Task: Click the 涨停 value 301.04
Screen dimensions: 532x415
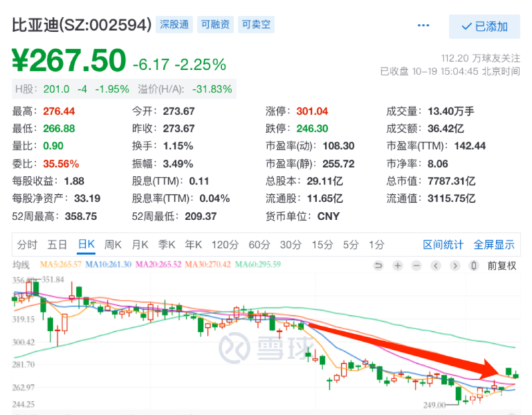Action: click(x=312, y=111)
